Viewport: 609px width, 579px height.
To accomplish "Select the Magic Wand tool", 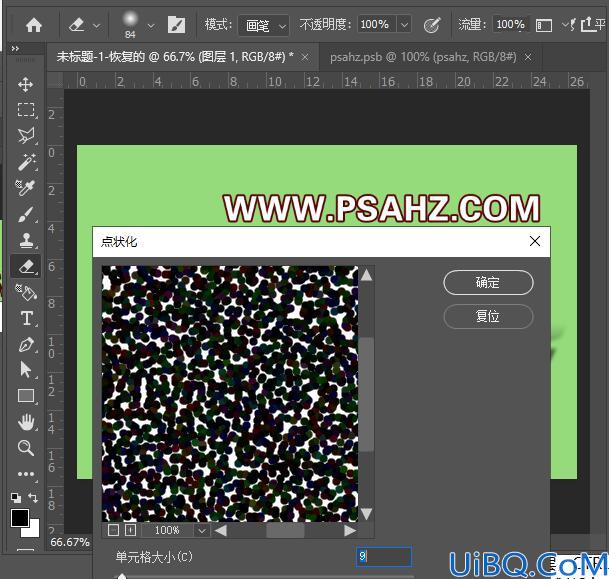I will tap(26, 162).
